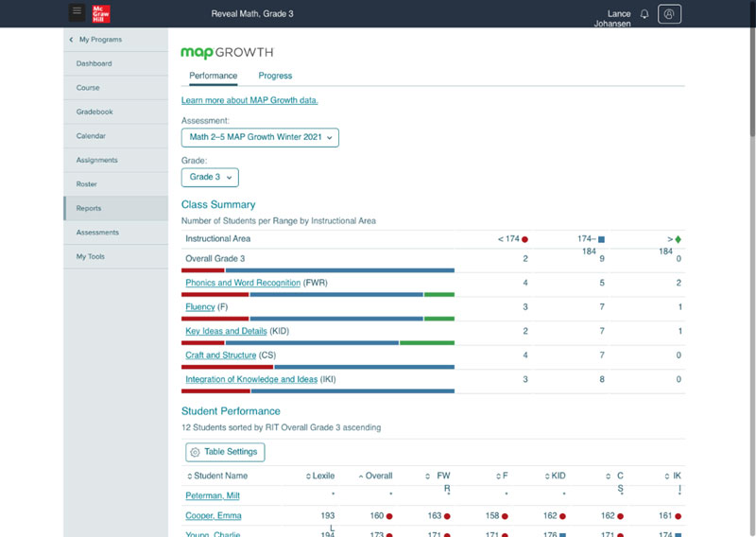756x537 pixels.
Task: Click red dot next to Emma's Overall 160
Action: click(x=389, y=516)
